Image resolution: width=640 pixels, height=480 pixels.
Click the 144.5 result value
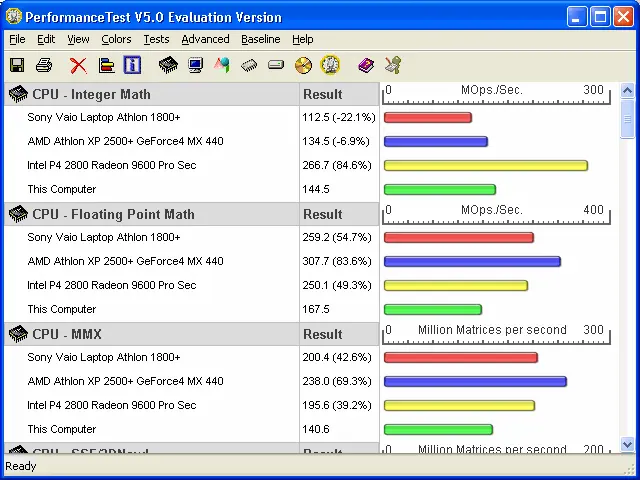316,189
